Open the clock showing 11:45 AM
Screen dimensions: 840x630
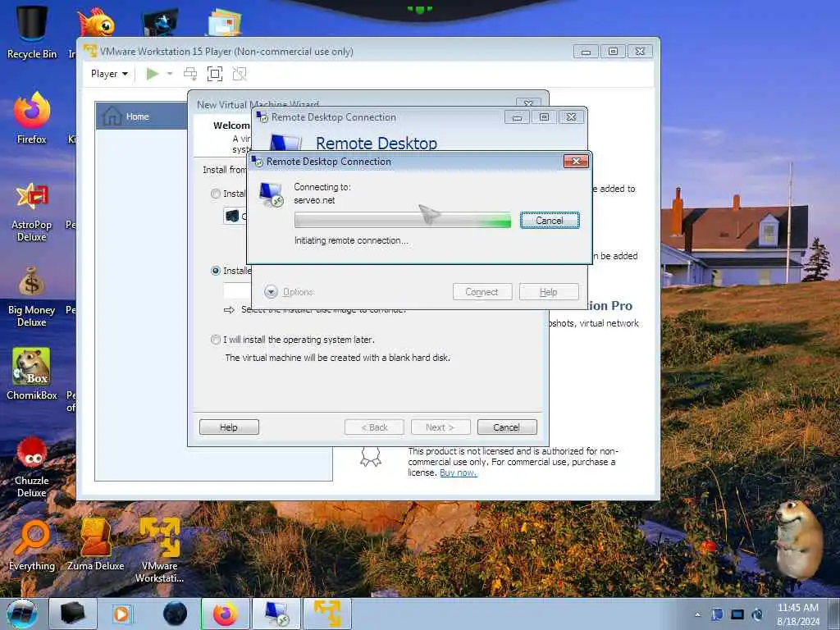pos(798,614)
